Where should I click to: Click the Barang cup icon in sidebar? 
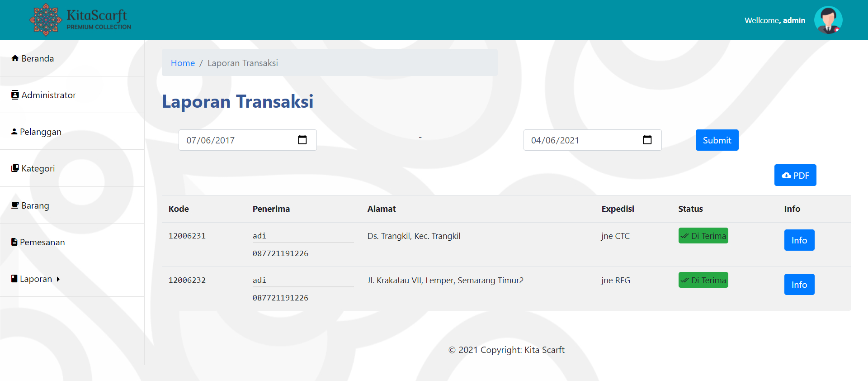point(15,205)
